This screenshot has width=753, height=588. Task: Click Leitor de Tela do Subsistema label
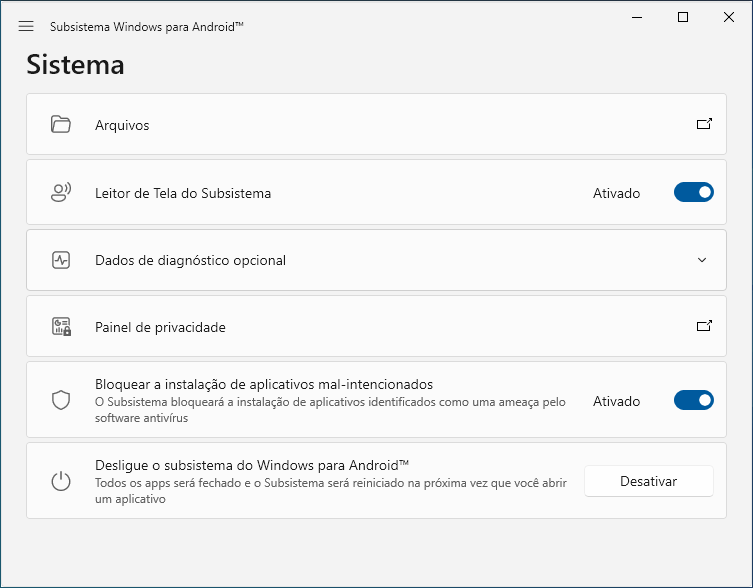(183, 193)
